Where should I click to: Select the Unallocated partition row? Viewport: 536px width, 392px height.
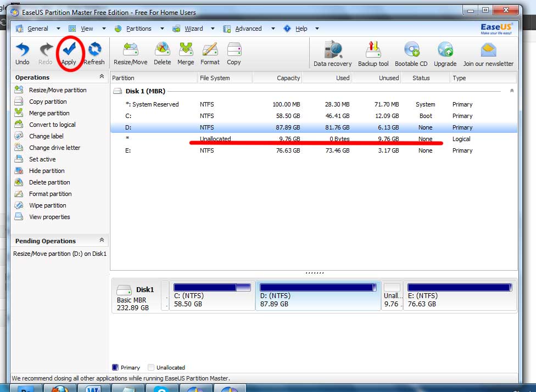click(314, 139)
